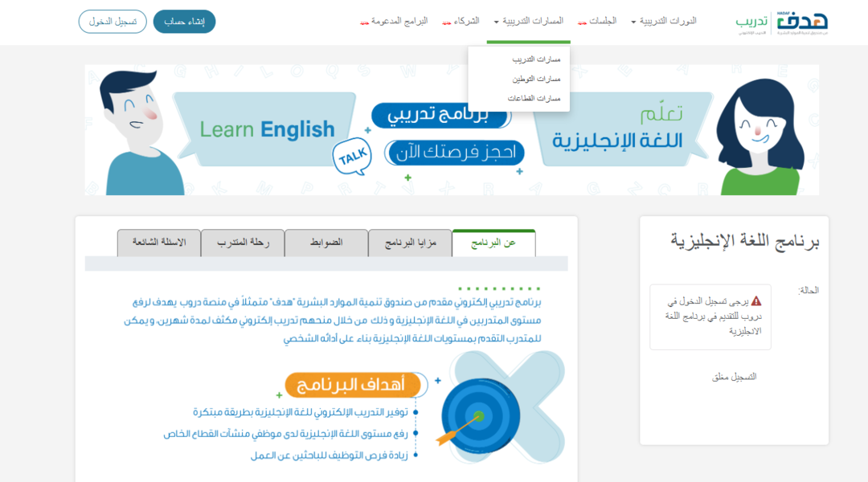The width and height of the screenshot is (868, 482).
Task: Select مسارات التدريب from dropdown
Action: coord(536,59)
